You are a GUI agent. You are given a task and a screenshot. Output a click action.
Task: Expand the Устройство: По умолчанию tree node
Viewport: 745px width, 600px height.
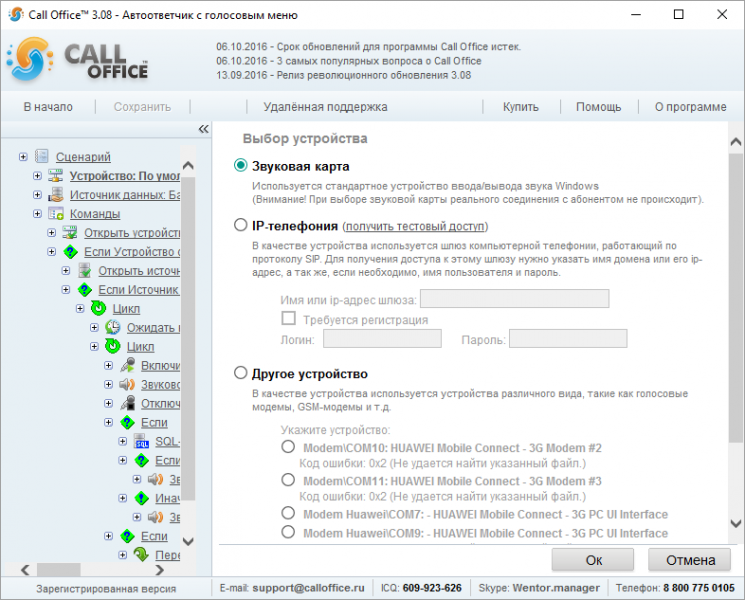37,175
